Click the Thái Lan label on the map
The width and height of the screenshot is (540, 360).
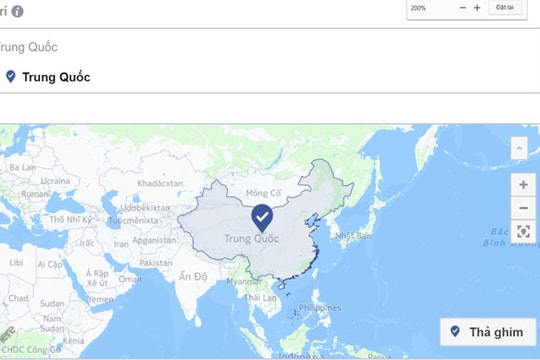[260, 297]
